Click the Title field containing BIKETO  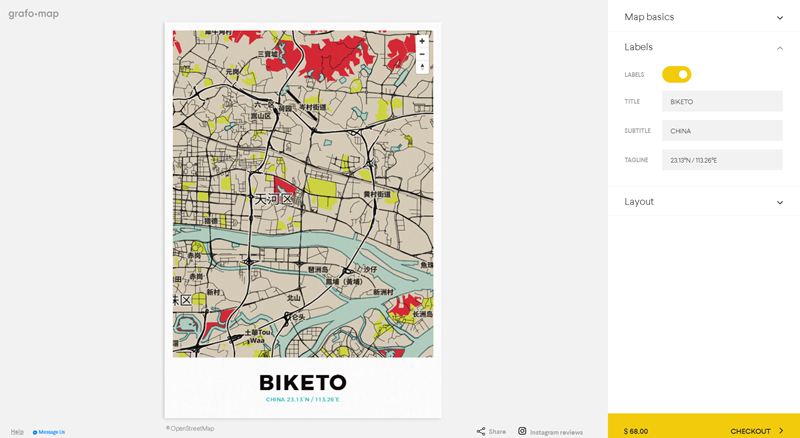(x=722, y=101)
